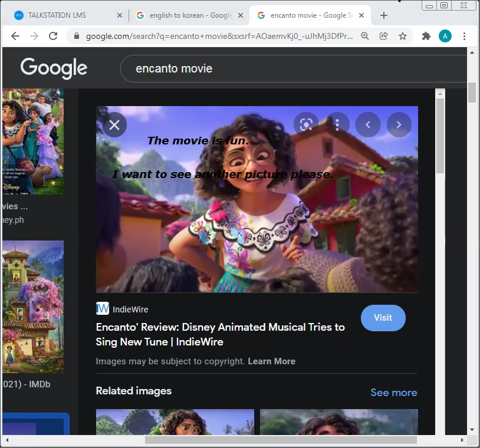Bookmark this page with star icon

[403, 36]
